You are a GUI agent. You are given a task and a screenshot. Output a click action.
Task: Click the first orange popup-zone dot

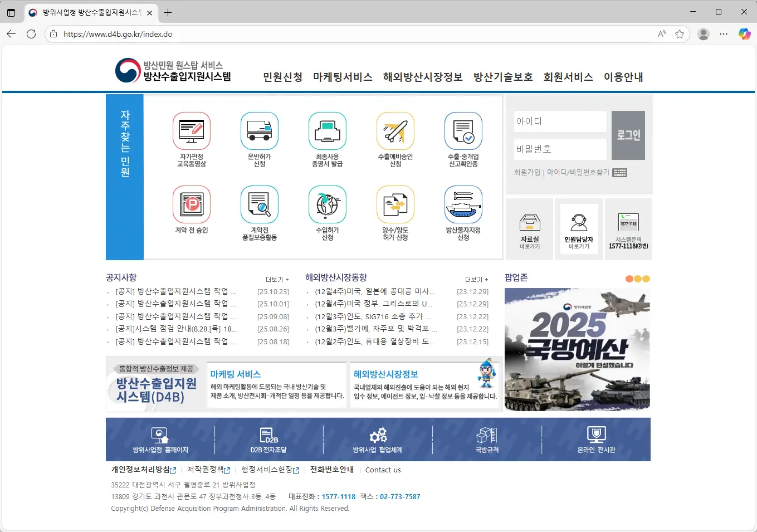click(x=629, y=279)
